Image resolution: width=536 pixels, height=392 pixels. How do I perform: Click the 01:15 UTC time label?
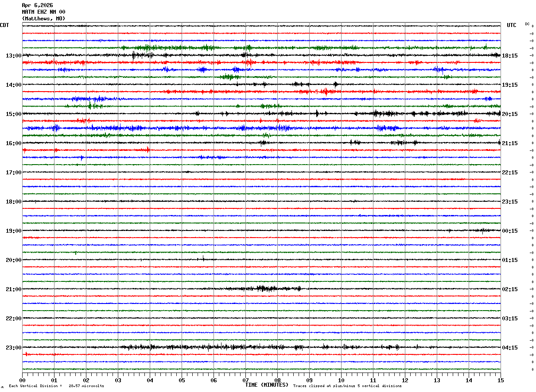510,260
